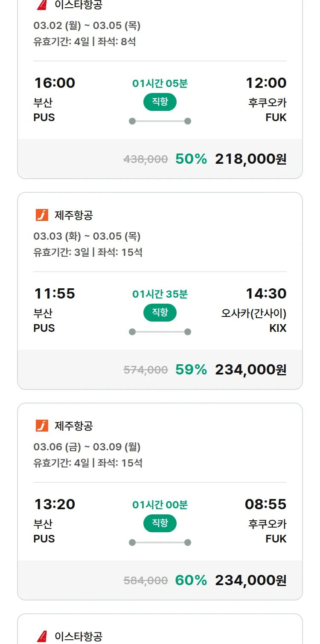Click the Eastar Jet logo on the bottom card
The image size is (320, 644).
[x=42, y=636]
